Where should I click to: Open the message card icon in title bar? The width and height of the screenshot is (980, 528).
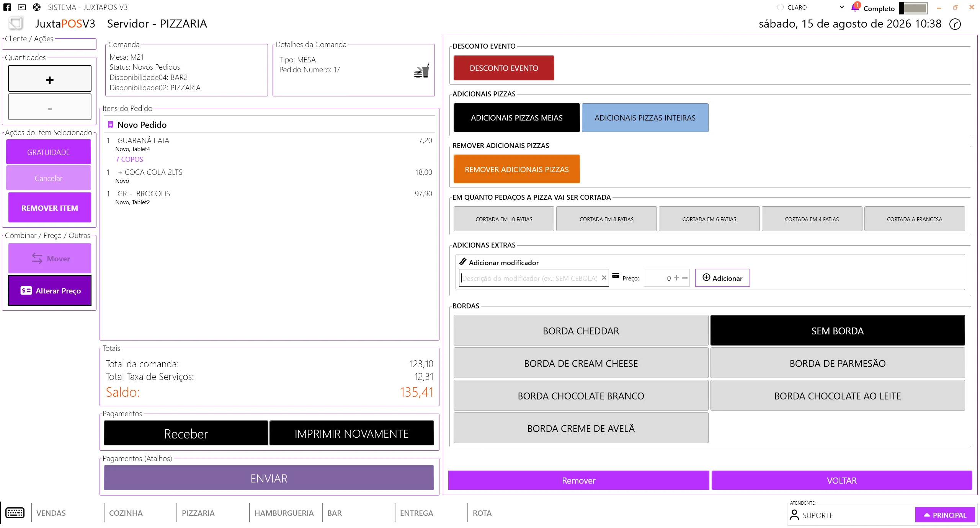22,7
